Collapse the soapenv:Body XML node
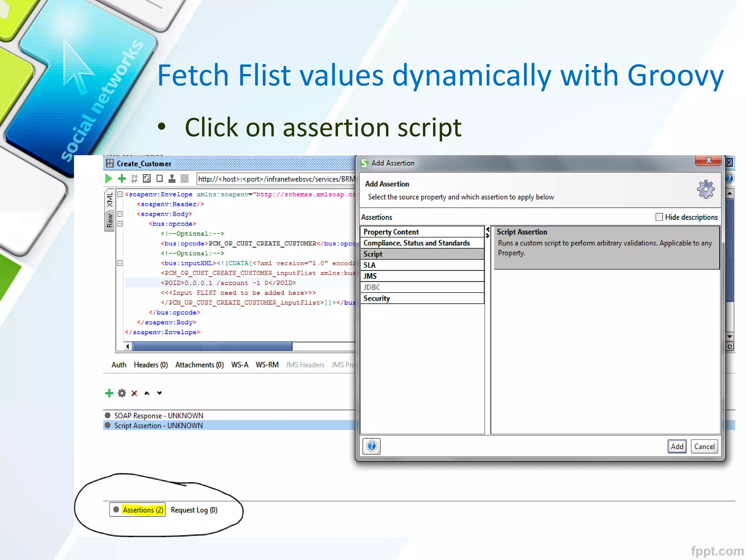The height and width of the screenshot is (560, 747). (120, 214)
